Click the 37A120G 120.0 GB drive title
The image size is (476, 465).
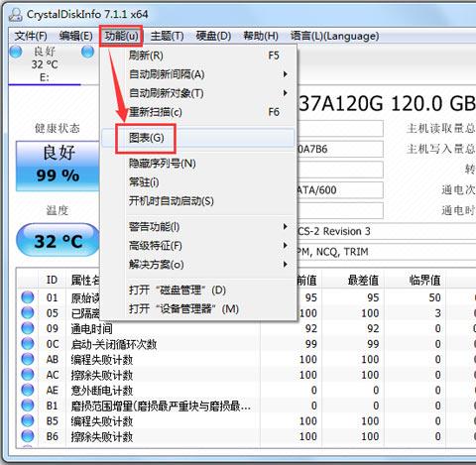point(387,103)
